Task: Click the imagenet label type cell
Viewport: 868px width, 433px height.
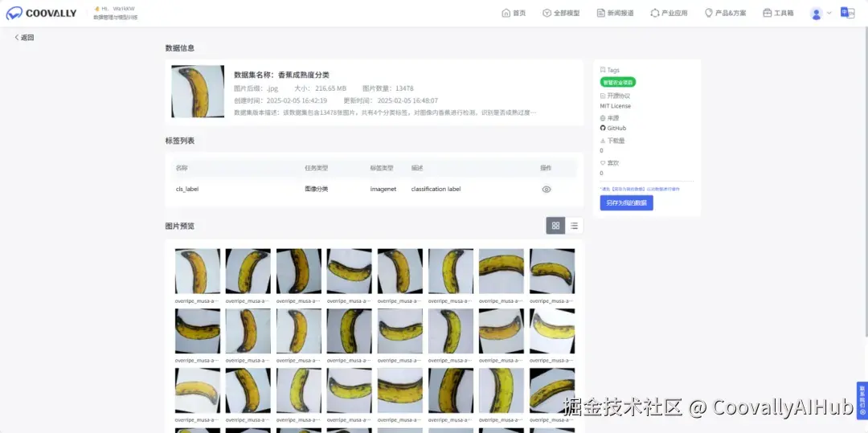Action: pos(383,189)
